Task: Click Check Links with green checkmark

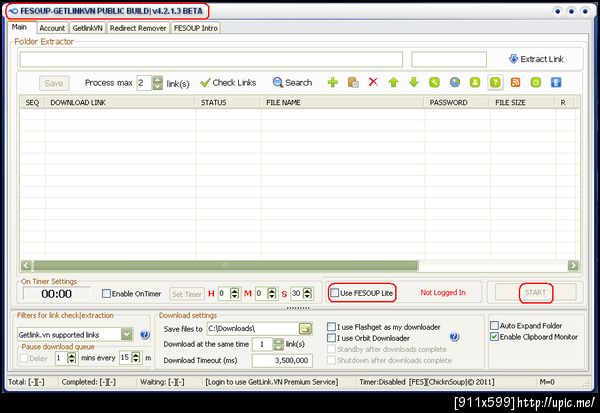Action: 228,83
